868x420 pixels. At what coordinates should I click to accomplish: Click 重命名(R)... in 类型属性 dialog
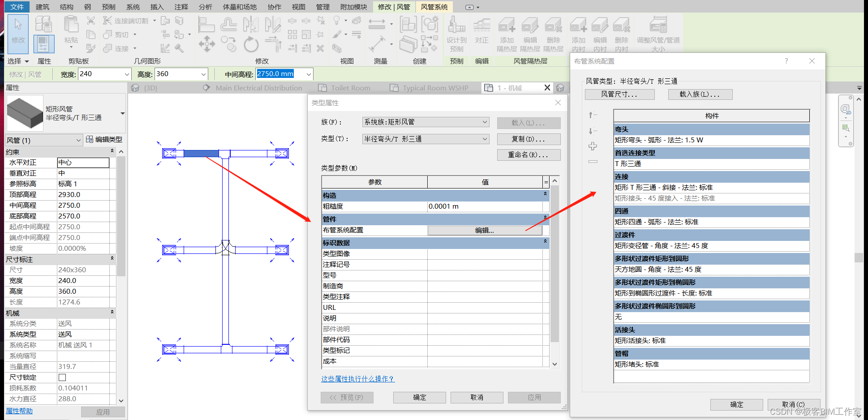tap(529, 155)
